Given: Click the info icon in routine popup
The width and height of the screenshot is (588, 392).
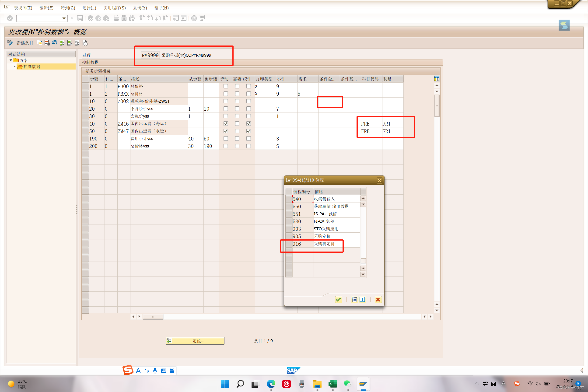Looking at the screenshot, I should [362, 300].
